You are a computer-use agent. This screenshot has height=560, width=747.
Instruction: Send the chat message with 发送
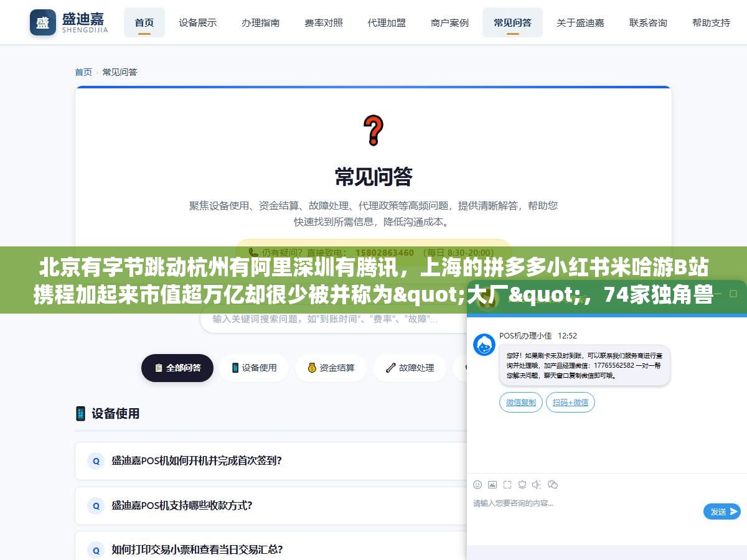(722, 511)
